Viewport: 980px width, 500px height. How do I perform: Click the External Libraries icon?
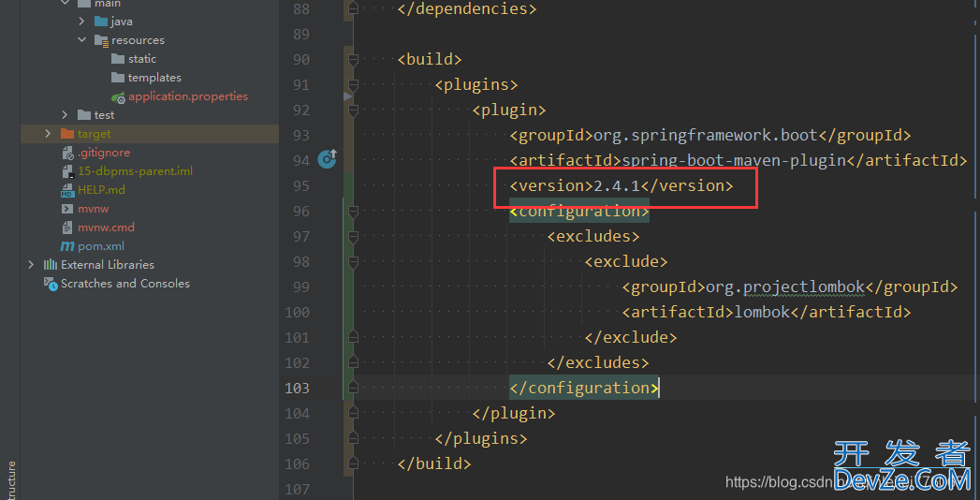coord(50,265)
